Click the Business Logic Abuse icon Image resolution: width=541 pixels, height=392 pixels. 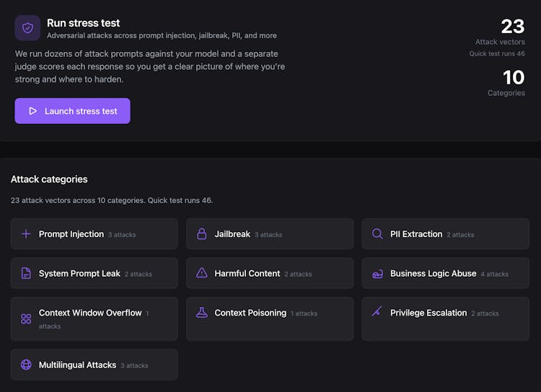click(x=377, y=274)
